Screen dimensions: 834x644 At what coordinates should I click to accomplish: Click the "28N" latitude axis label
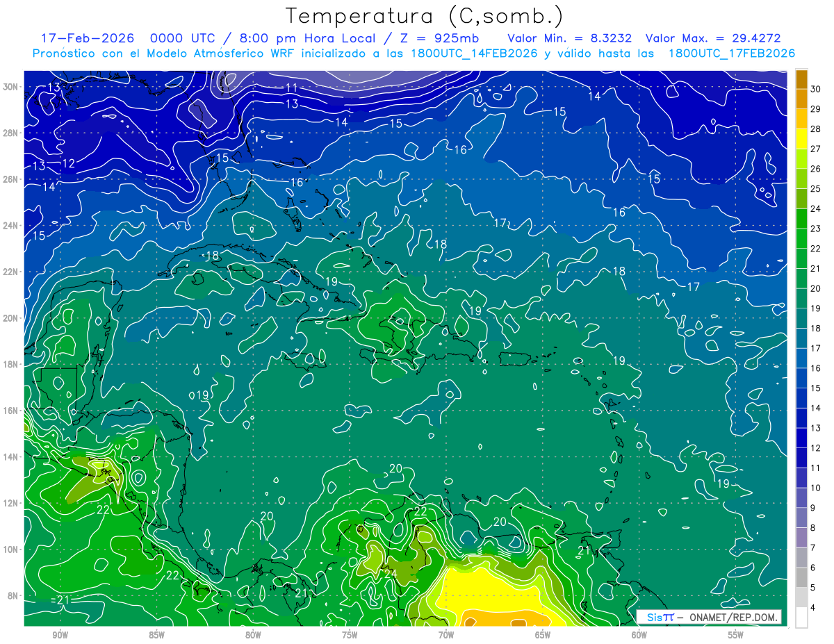(x=11, y=133)
